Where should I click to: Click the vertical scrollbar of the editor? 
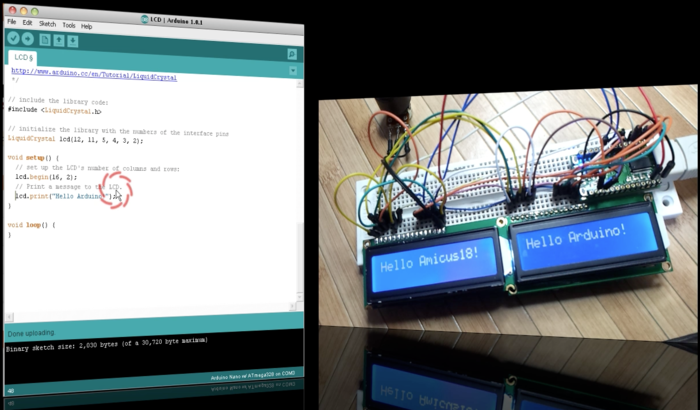300,190
